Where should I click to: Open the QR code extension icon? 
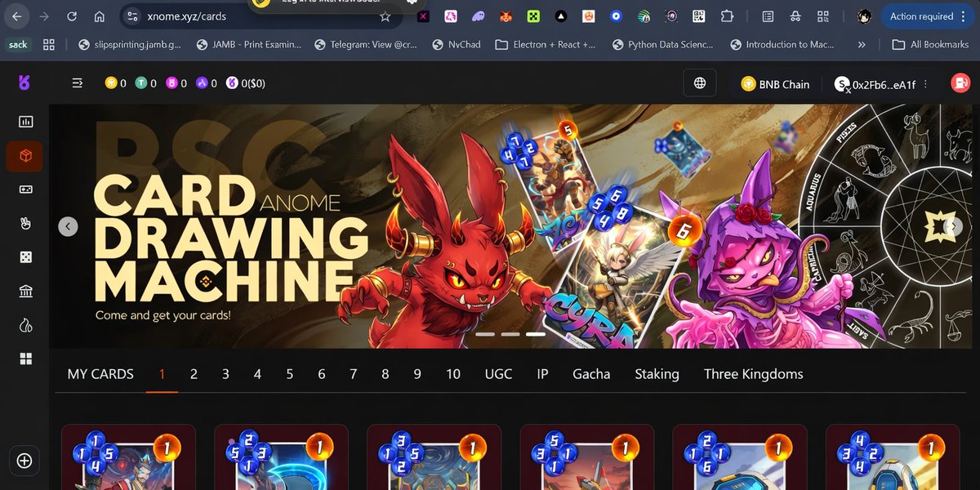pos(698,16)
